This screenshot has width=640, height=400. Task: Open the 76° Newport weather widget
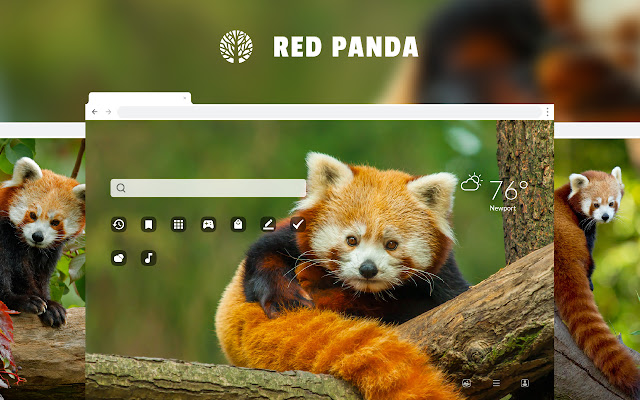(494, 192)
